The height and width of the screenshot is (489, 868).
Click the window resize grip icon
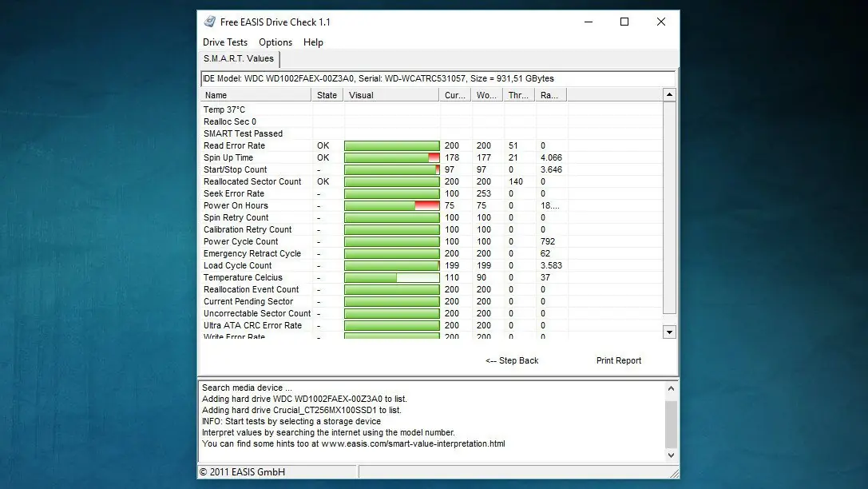point(674,473)
